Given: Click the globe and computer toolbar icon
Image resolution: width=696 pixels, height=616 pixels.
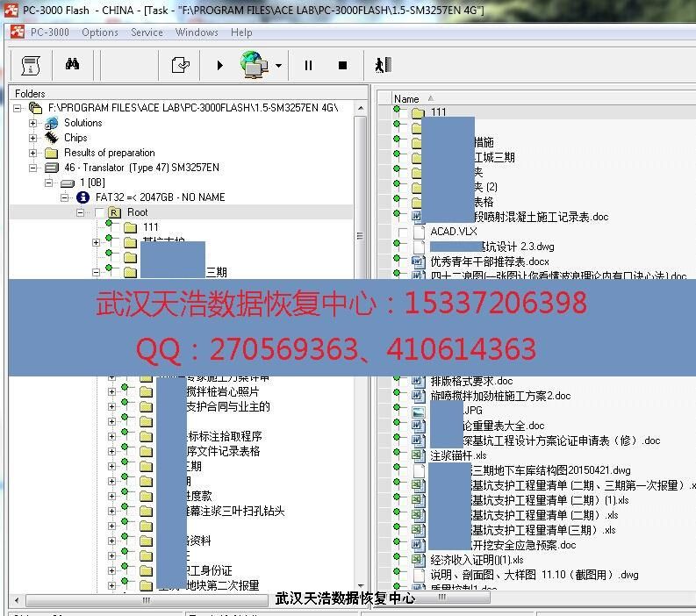Looking at the screenshot, I should pyautogui.click(x=254, y=65).
